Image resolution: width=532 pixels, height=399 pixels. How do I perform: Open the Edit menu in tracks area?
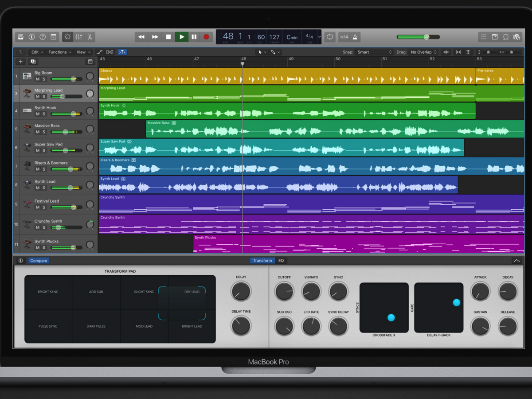(37, 52)
